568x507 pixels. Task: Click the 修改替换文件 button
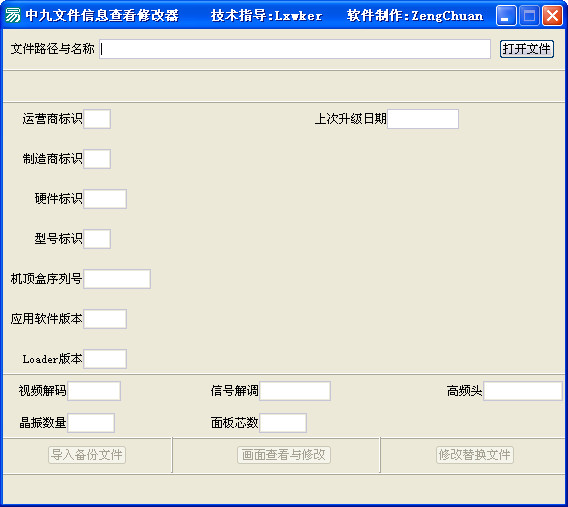[x=475, y=455]
